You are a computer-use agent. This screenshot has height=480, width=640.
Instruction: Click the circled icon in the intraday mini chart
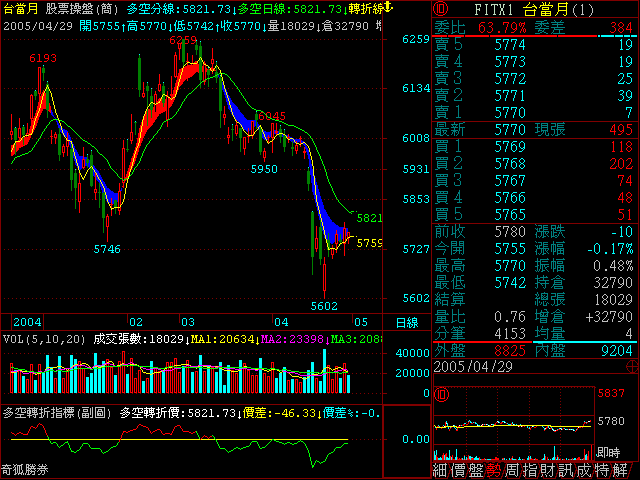click(440, 395)
